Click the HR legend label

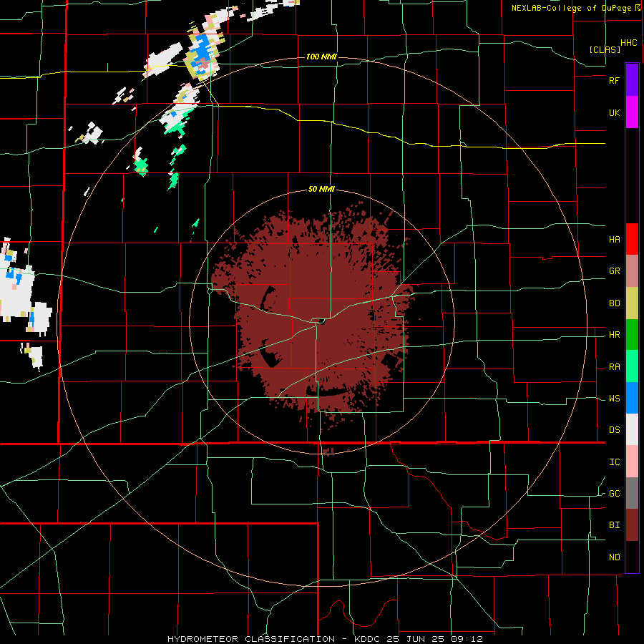click(614, 335)
